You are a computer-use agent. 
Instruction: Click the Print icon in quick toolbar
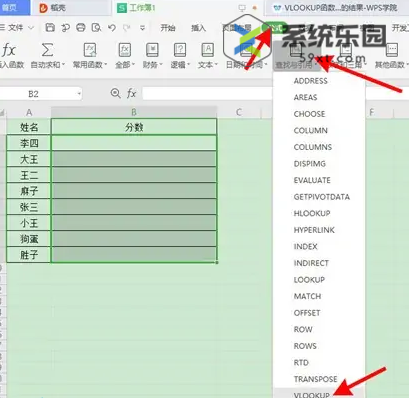pyautogui.click(x=81, y=27)
